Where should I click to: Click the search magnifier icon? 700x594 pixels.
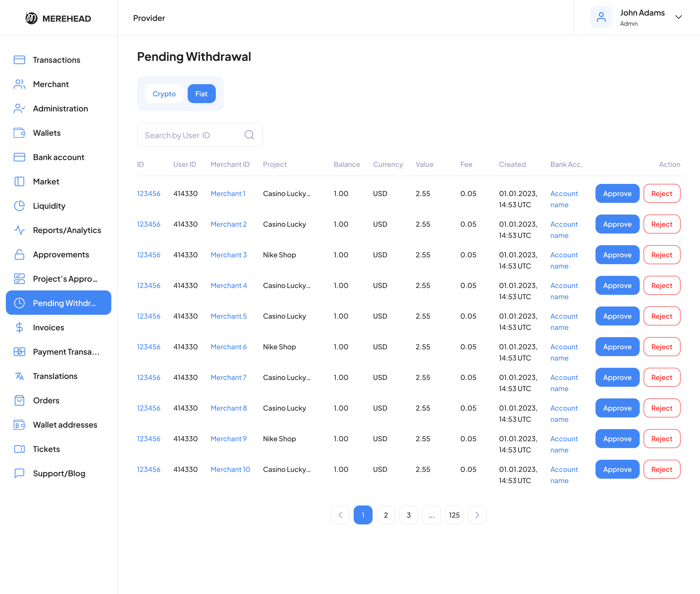[x=249, y=135]
